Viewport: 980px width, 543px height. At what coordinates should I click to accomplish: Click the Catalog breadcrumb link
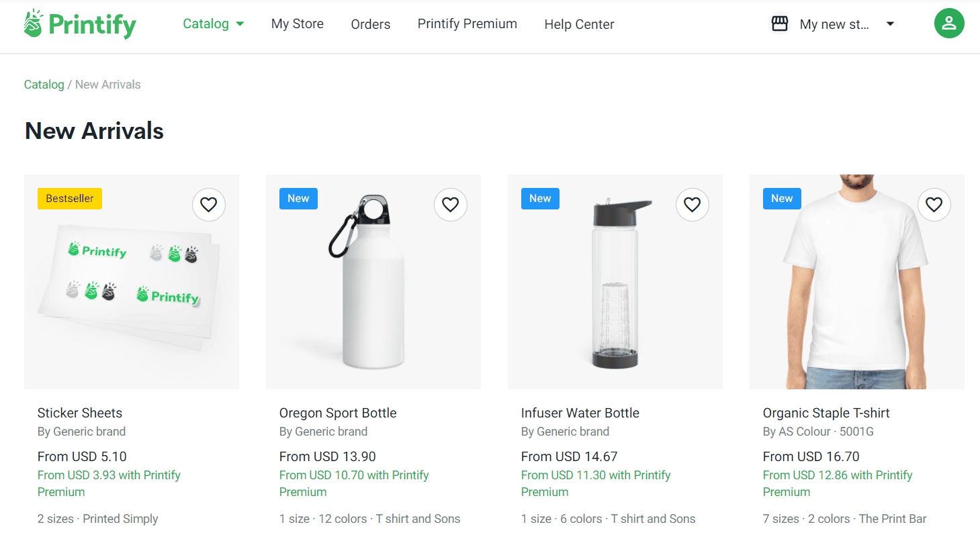pos(44,84)
